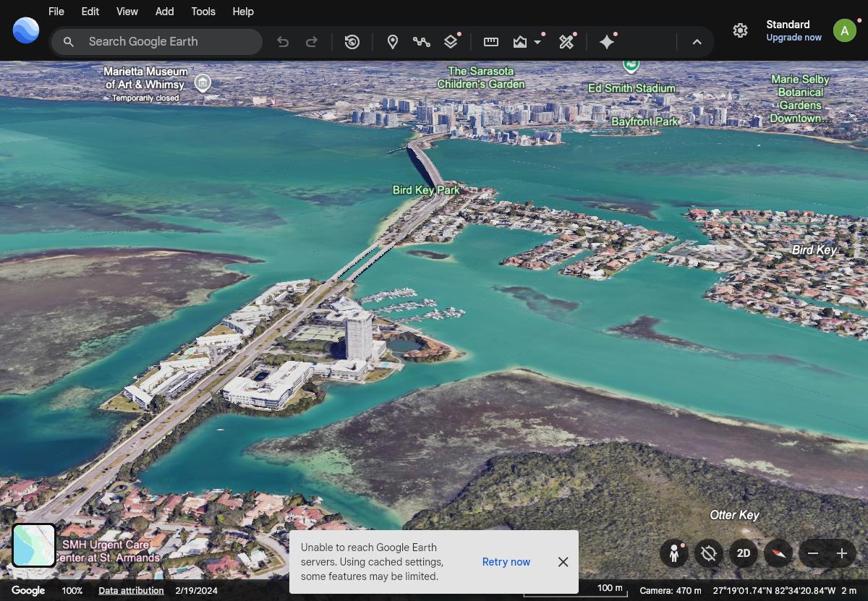Screen dimensions: 868x601
Task: Open the View menu
Action: [127, 12]
